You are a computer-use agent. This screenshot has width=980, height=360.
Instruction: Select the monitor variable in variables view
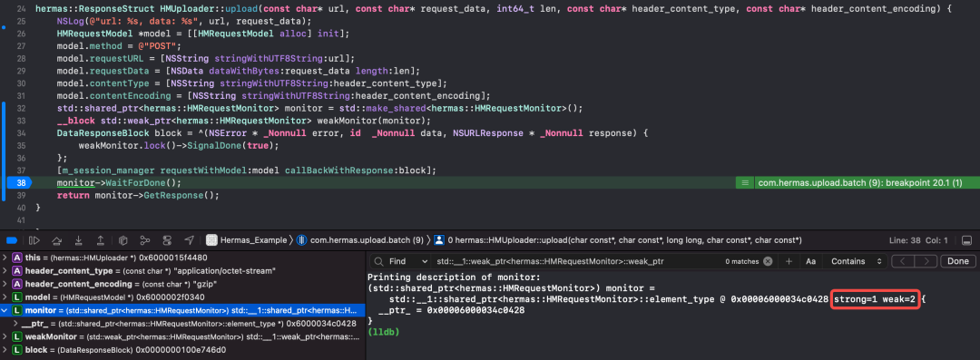coord(181,310)
